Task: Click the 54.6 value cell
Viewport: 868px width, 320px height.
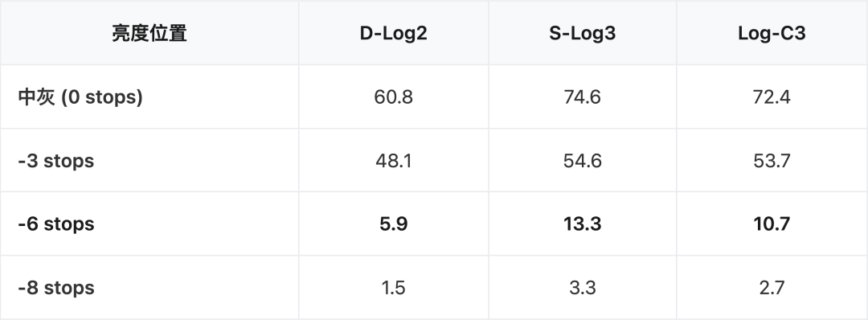Action: coord(583,161)
